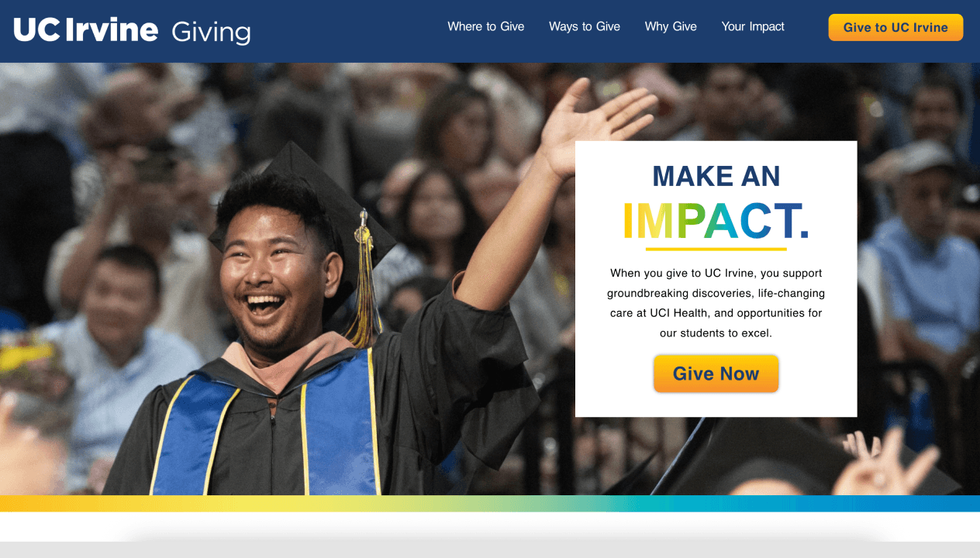This screenshot has height=558, width=980.
Task: Click the paragraph about supporting groundbreaking discoveries
Action: pyautogui.click(x=716, y=303)
